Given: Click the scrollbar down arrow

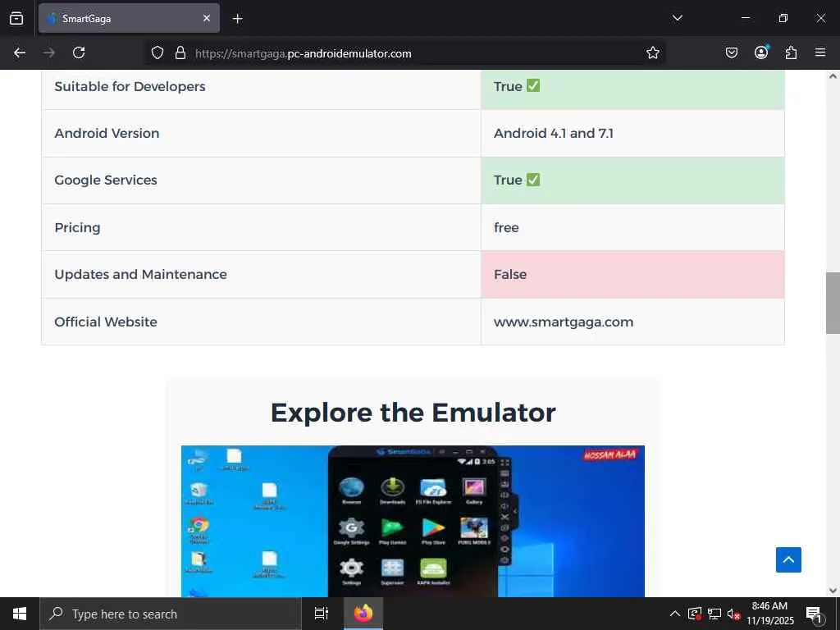Looking at the screenshot, I should [x=833, y=591].
